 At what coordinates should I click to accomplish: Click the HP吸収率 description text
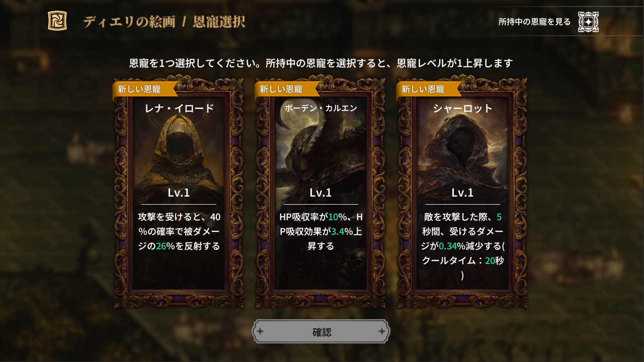[320, 232]
